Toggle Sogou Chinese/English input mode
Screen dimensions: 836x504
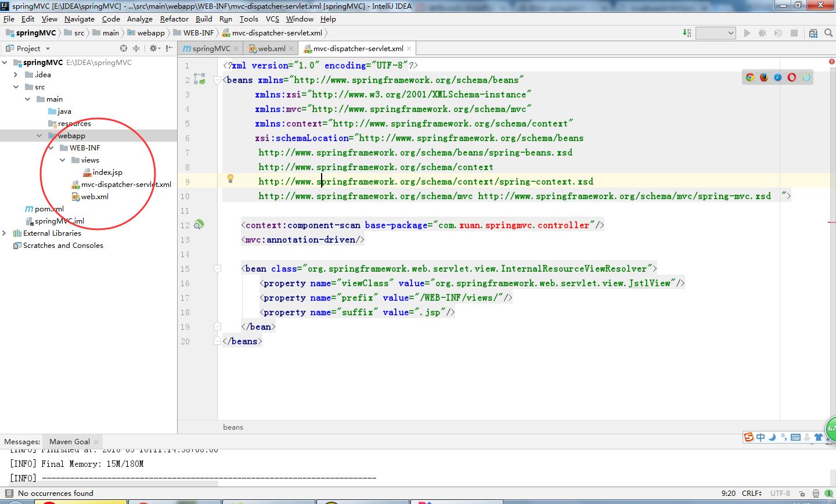click(761, 437)
